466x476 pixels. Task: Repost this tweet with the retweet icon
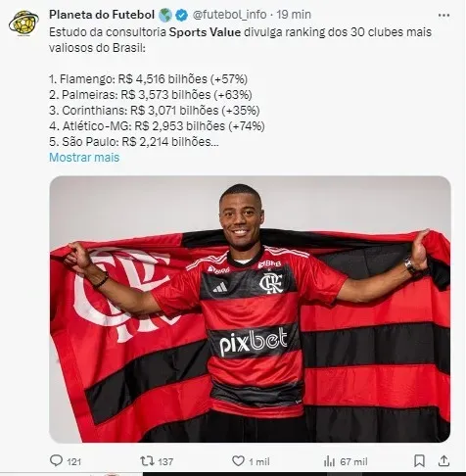(x=147, y=461)
